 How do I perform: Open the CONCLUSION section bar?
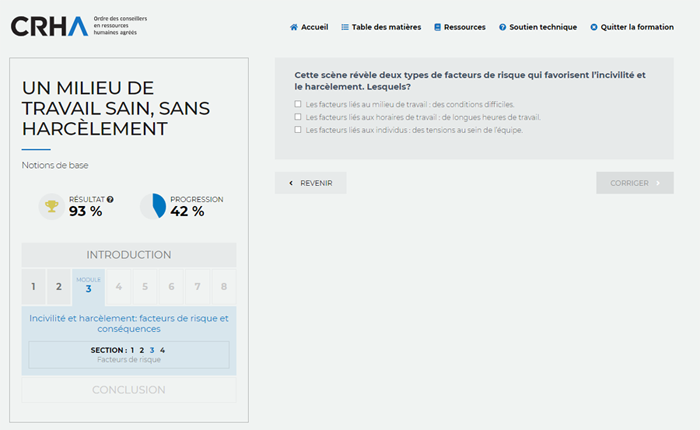tap(129, 390)
